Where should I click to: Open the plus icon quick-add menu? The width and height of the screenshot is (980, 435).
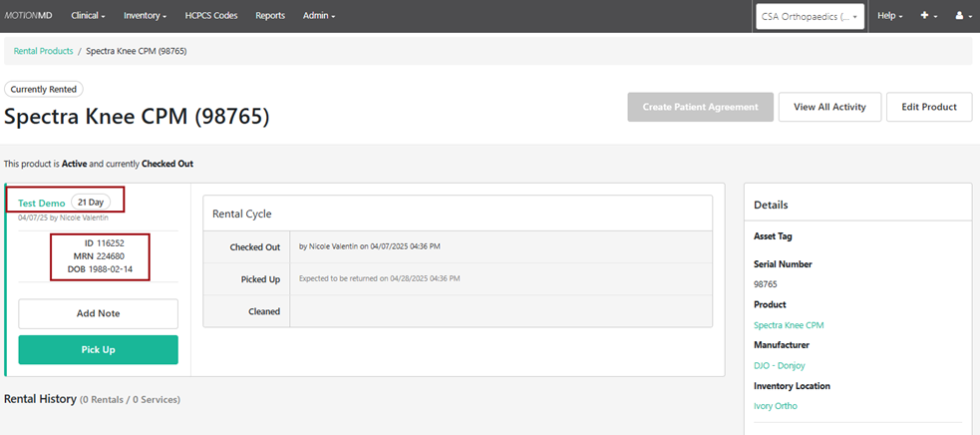coord(928,16)
